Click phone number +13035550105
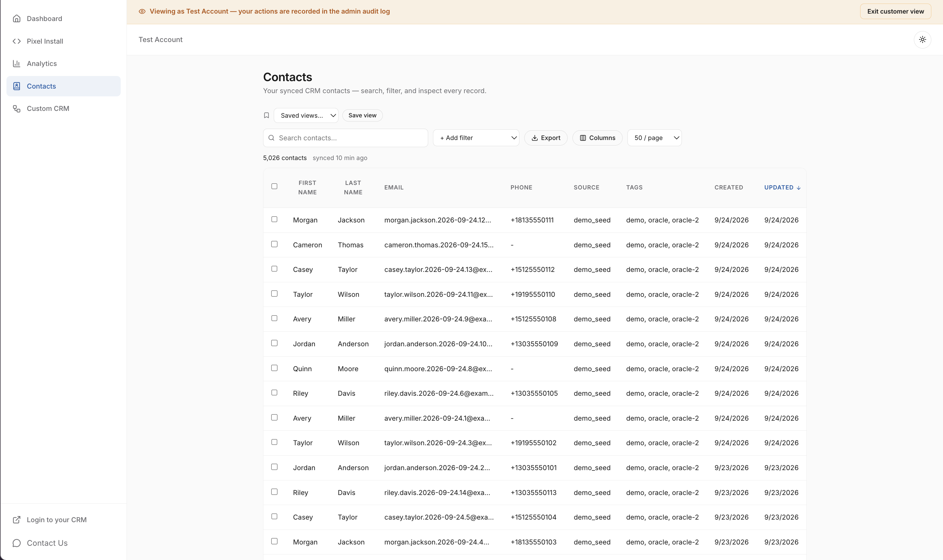Screen dimensions: 943x560 point(534,393)
